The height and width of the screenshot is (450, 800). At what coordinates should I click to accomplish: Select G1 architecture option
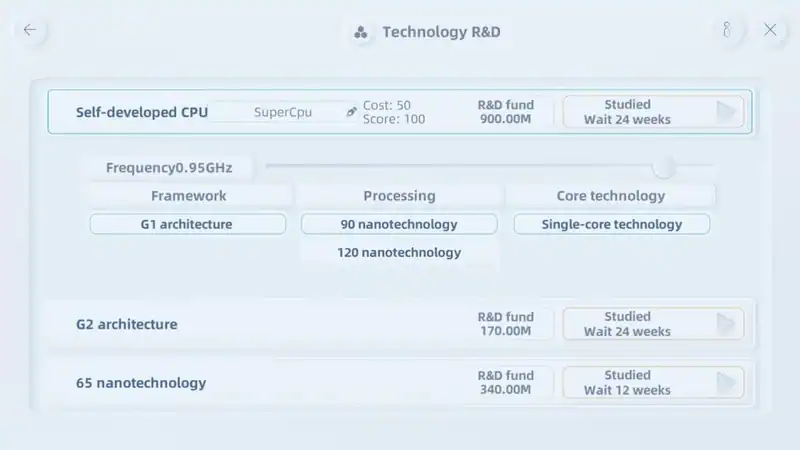click(x=188, y=224)
